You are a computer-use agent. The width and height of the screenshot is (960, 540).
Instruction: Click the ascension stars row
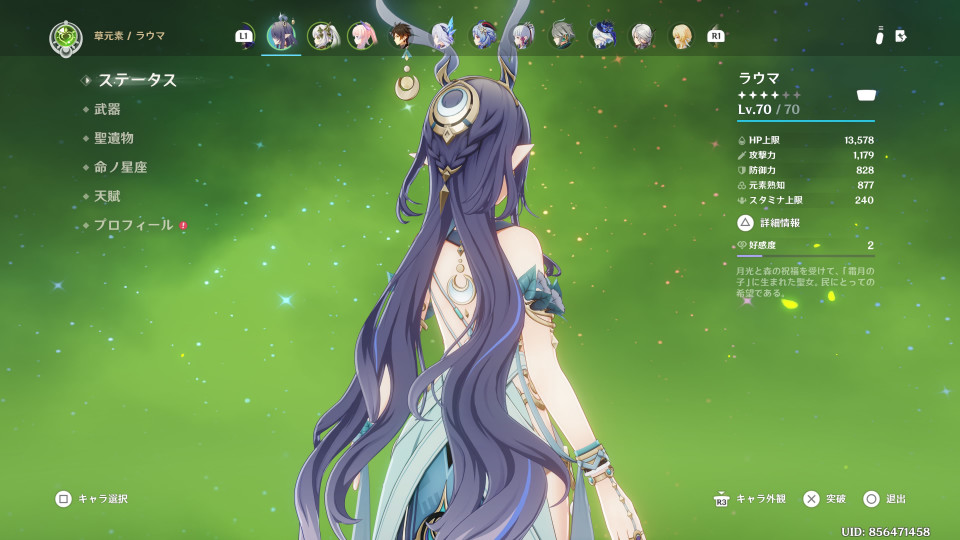[x=769, y=95]
